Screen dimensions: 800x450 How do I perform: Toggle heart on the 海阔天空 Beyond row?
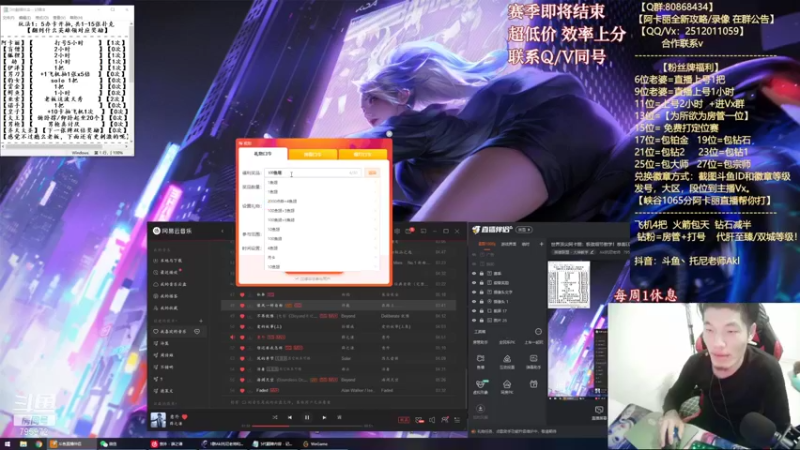pos(242,380)
